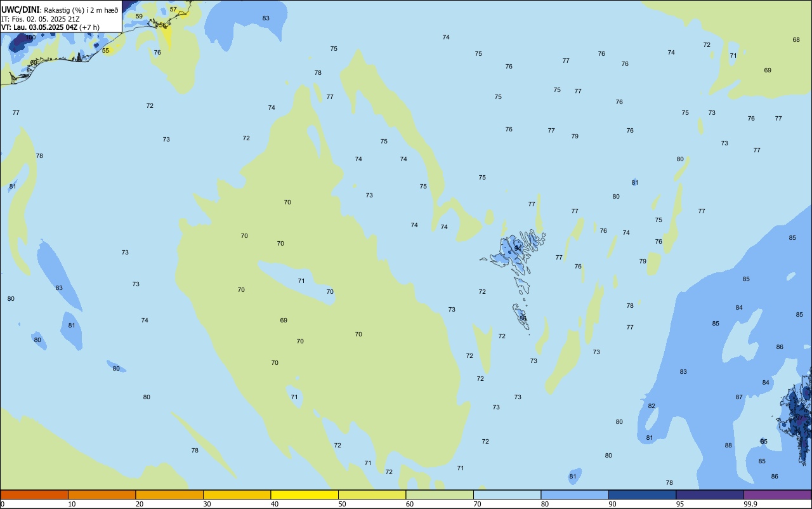Select the 20–30 amber legend swatch
The height and width of the screenshot is (509, 812).
[169, 494]
